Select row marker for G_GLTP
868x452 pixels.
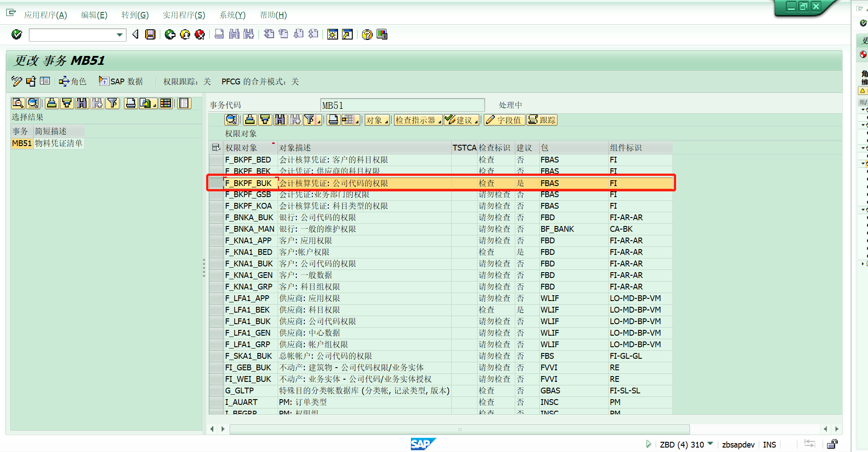216,391
